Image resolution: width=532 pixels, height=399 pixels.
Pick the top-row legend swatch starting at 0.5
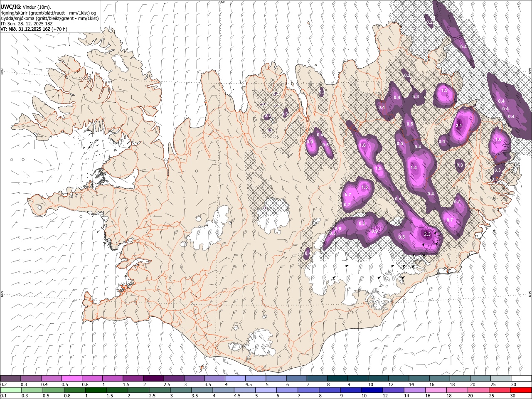[x=71, y=378]
